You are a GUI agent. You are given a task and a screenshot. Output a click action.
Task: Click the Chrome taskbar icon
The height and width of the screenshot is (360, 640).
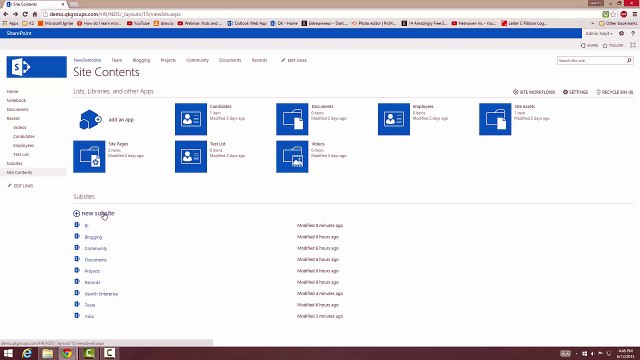(67, 353)
